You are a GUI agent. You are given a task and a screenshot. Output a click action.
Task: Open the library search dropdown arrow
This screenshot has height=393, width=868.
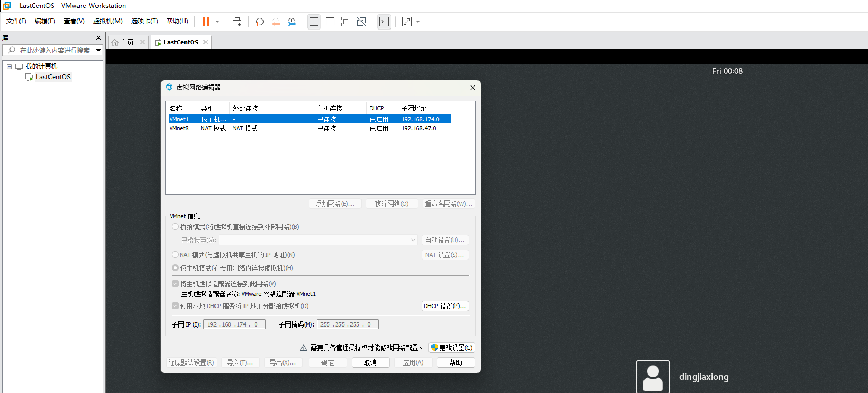(99, 50)
